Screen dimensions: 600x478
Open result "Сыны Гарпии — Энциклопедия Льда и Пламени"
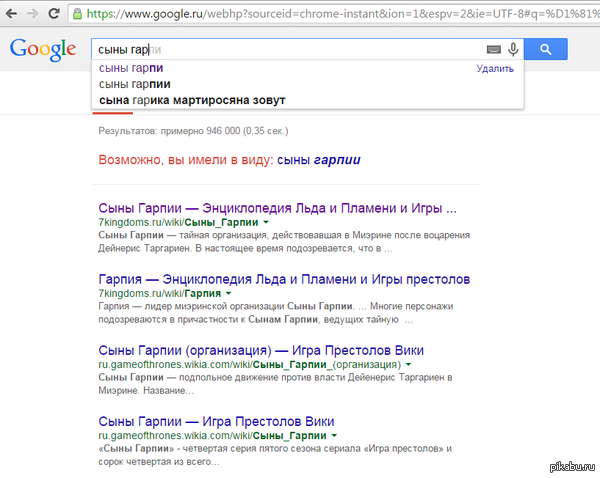(x=277, y=208)
